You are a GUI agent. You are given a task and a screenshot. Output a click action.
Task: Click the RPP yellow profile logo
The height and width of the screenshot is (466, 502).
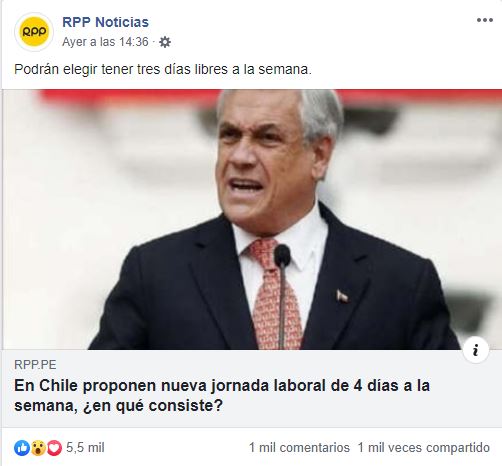pos(34,32)
